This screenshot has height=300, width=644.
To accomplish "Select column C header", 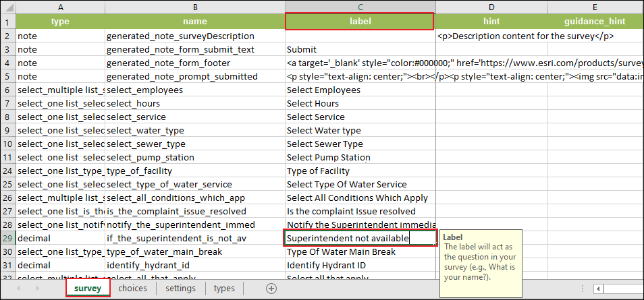I will (x=360, y=7).
